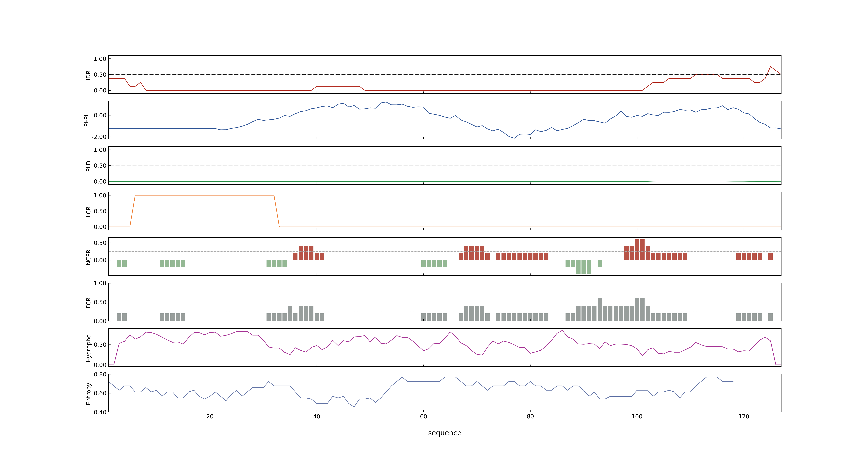Click the 0.50 tick in NCPR panel
The image size is (868, 463).
click(100, 243)
